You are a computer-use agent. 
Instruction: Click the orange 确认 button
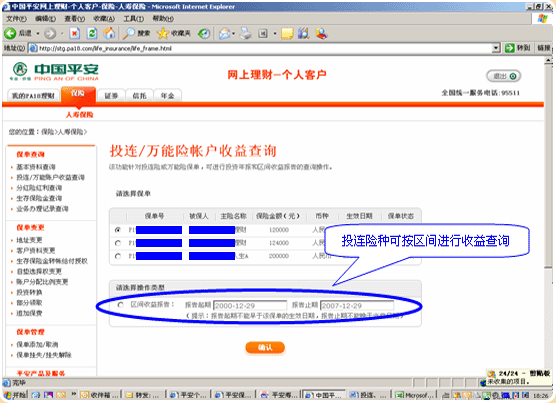(x=265, y=347)
